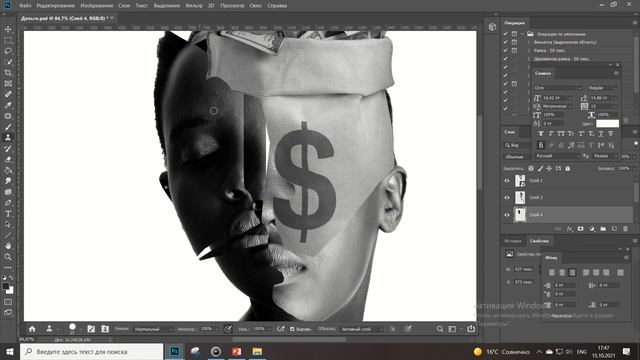The height and width of the screenshot is (360, 640).
Task: Open the Справка menu
Action: point(277,6)
